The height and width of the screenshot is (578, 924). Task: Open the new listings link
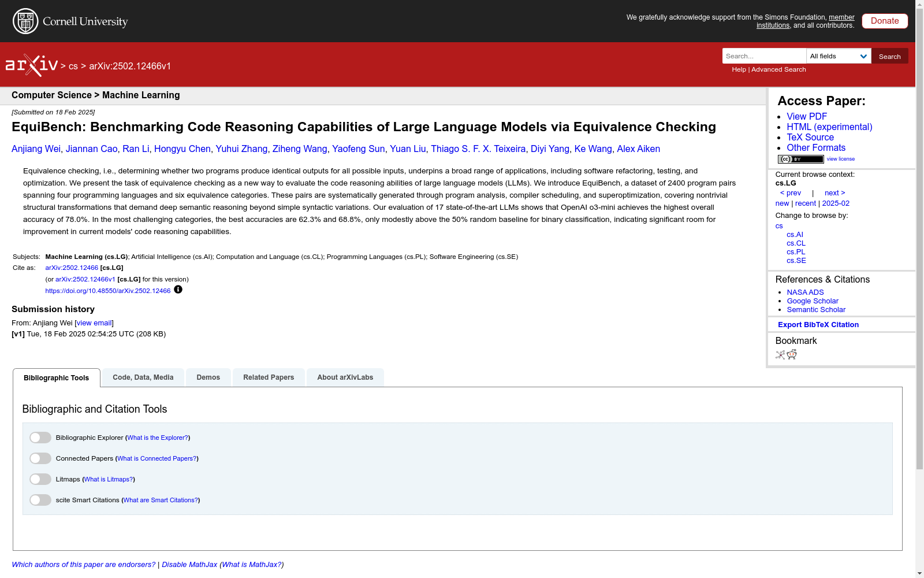click(782, 203)
